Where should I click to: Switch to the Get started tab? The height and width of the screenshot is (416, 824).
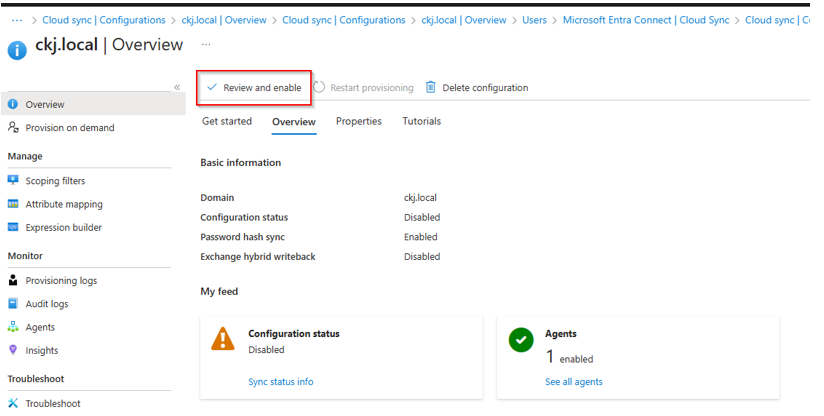point(227,121)
